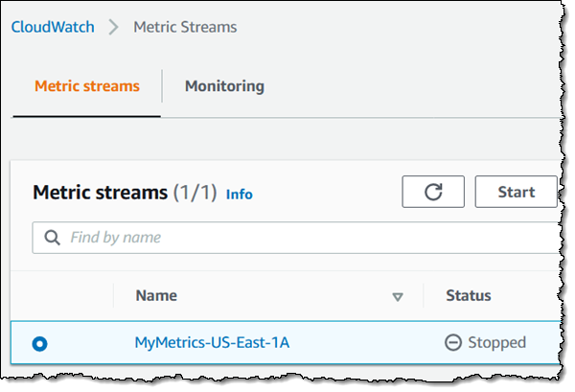
Task: Click the Stopped status text
Action: [x=496, y=342]
